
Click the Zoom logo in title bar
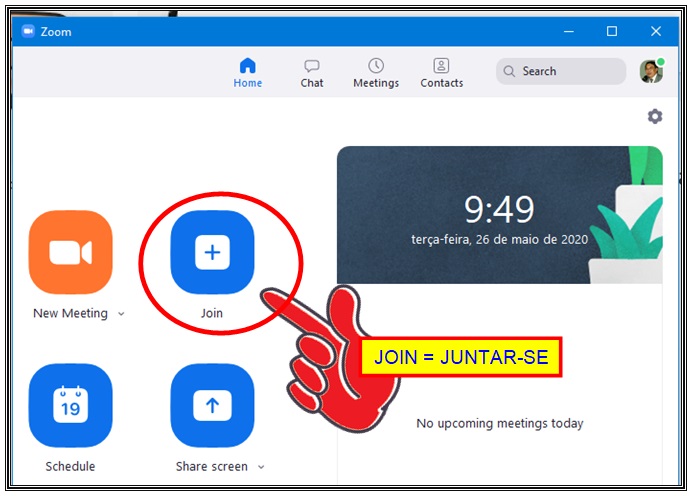coord(28,31)
